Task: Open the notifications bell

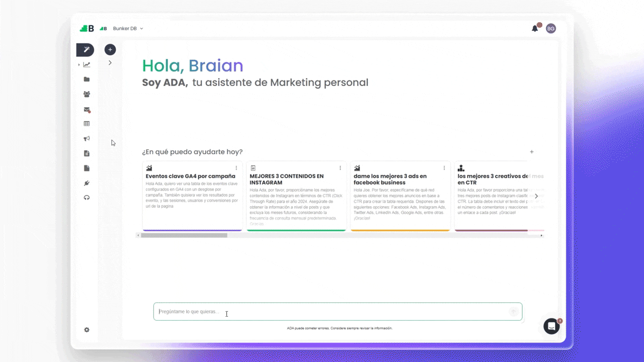Action: coord(535,28)
